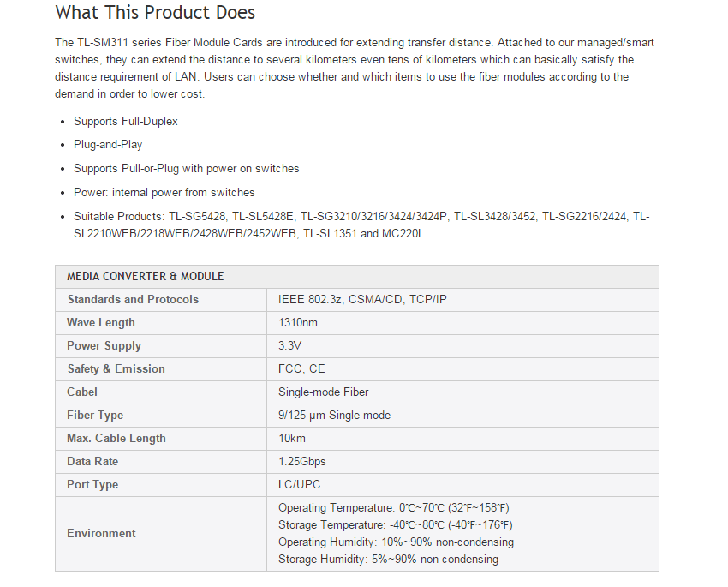Click the 'Power Supply' row label

tap(104, 346)
